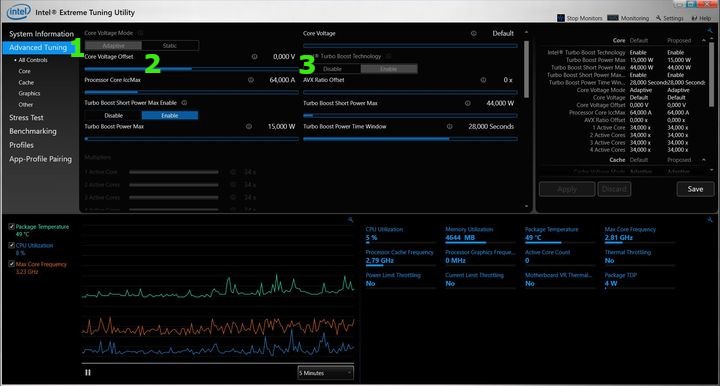720x386 pixels.
Task: Collapse the Cache section in the summary panel
Action: [x=704, y=160]
